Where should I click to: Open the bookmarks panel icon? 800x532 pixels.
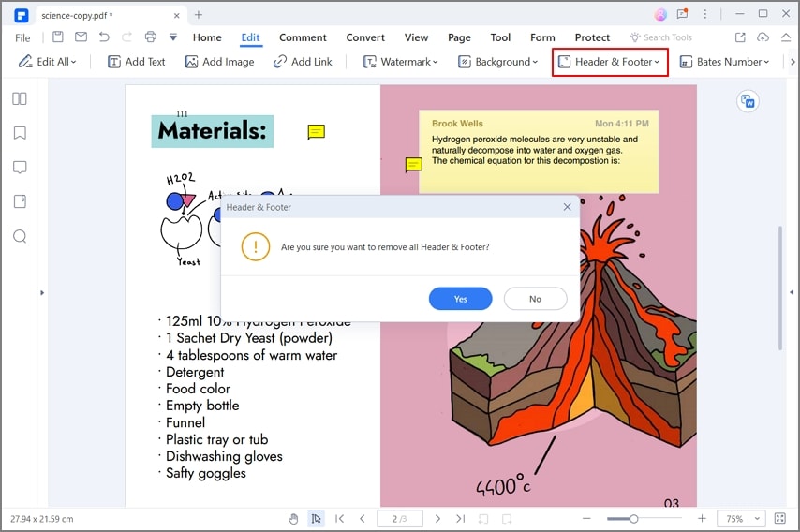pos(20,133)
